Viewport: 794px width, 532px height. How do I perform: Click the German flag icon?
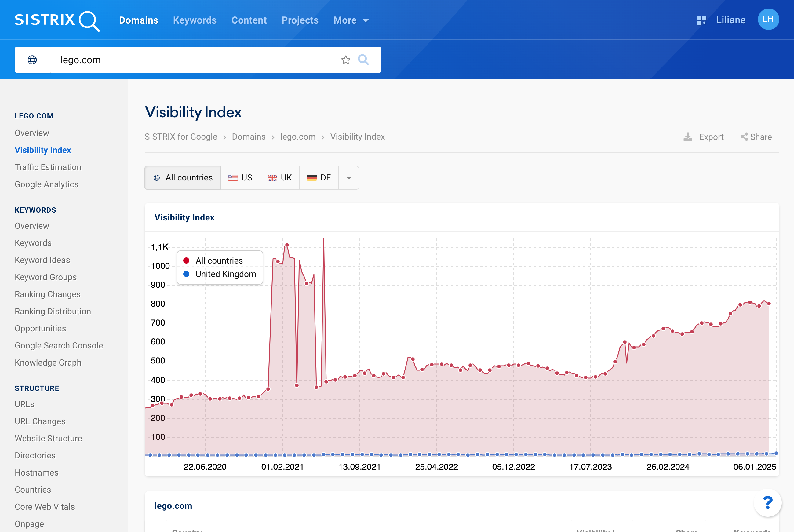tap(311, 178)
